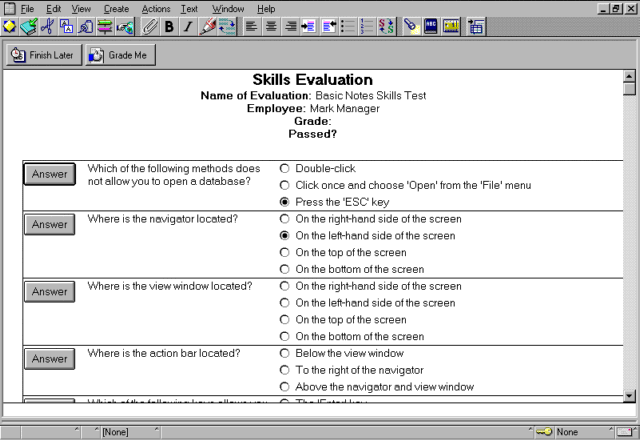Align paragraph left
The width and height of the screenshot is (640, 440).
[x=251, y=27]
